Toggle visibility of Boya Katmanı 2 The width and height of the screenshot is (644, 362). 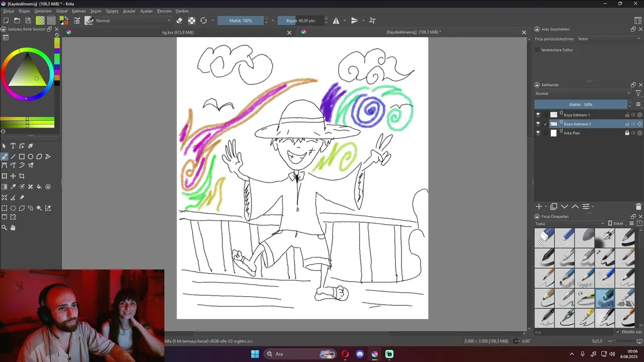click(x=538, y=124)
